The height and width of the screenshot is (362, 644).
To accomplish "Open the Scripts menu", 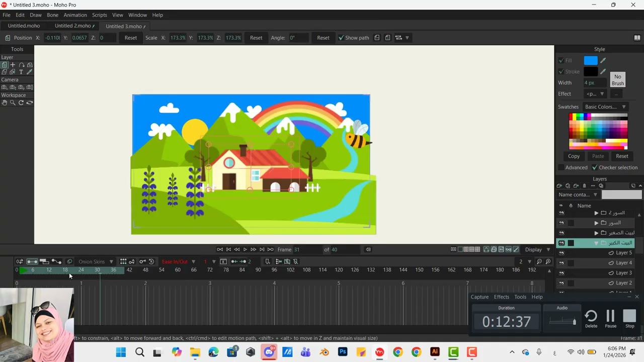I will tap(99, 15).
